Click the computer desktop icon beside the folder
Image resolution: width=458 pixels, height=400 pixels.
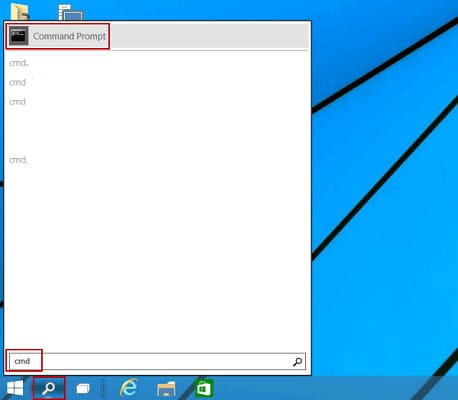pyautogui.click(x=71, y=12)
